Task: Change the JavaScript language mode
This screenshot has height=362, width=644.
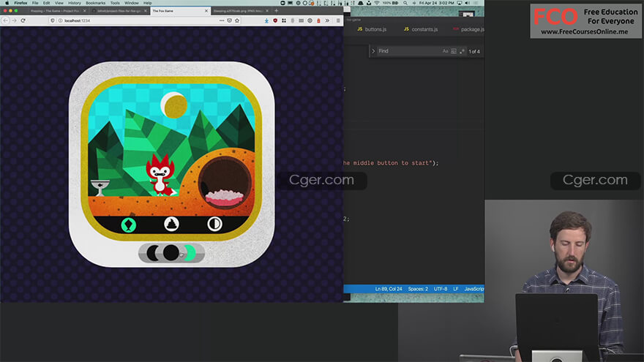Action: click(474, 289)
